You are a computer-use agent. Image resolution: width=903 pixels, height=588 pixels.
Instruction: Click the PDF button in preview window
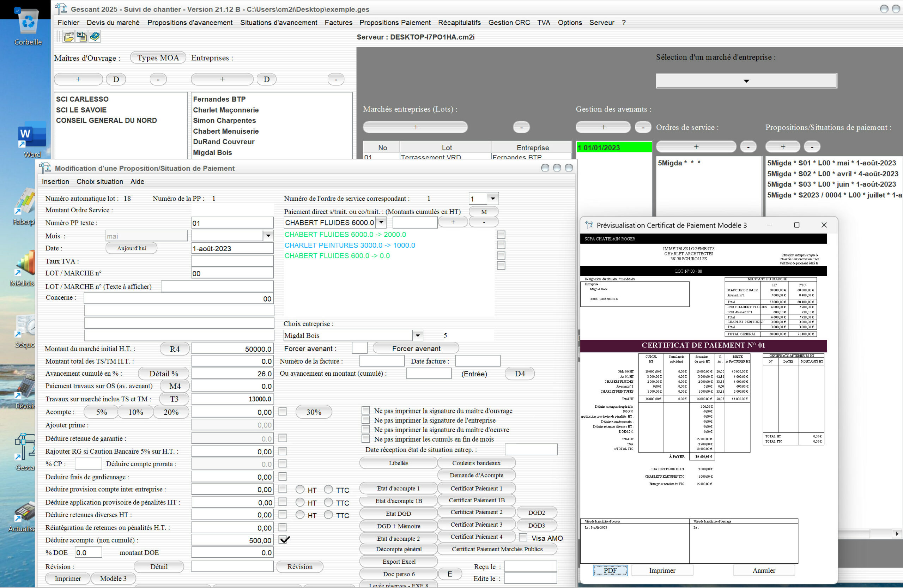(610, 570)
